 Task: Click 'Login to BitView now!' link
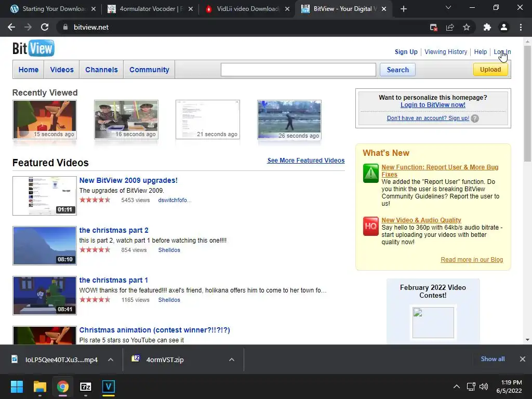coord(433,105)
